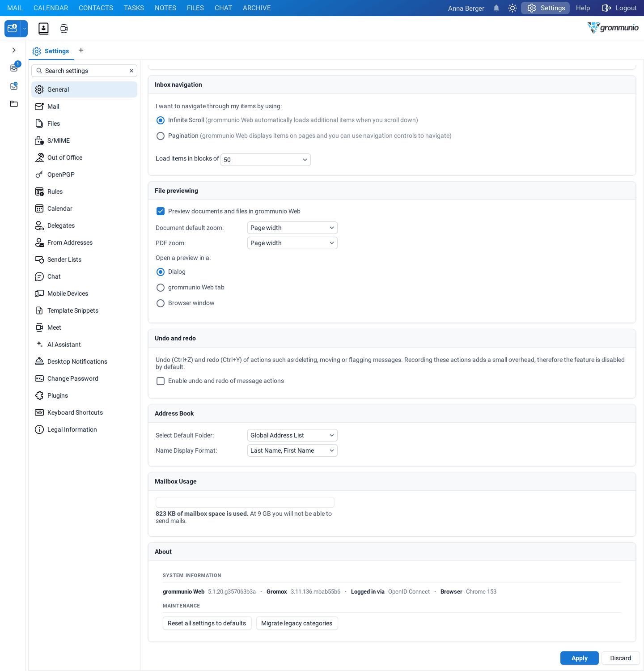644x671 pixels.
Task: Select Pagination navigation option
Action: coord(161,136)
